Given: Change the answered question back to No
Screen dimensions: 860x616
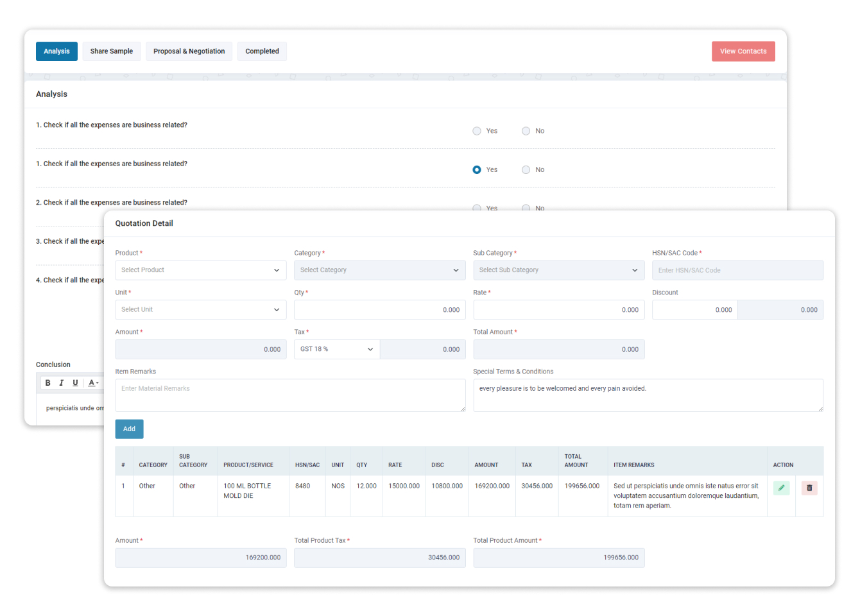Looking at the screenshot, I should [x=526, y=169].
